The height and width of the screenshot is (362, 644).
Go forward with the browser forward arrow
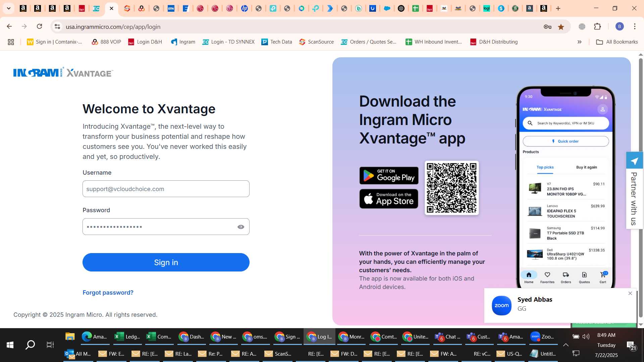point(24,26)
